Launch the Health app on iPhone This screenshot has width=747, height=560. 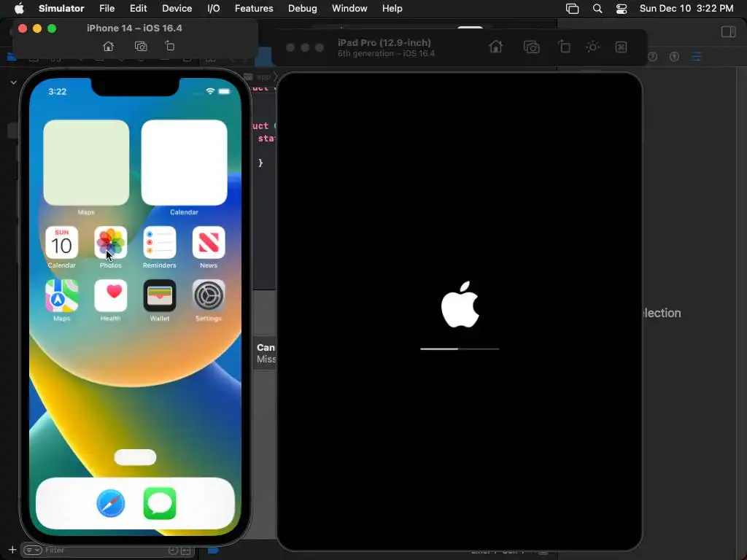pos(111,296)
